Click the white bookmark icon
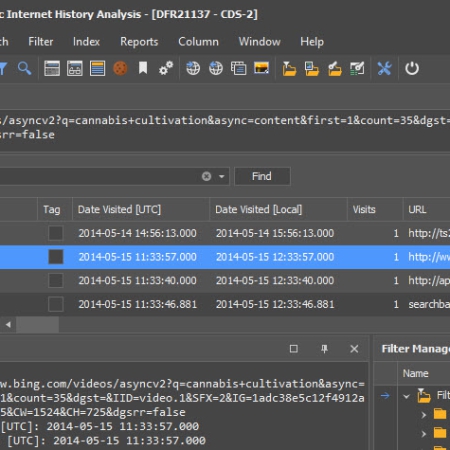 click(143, 68)
